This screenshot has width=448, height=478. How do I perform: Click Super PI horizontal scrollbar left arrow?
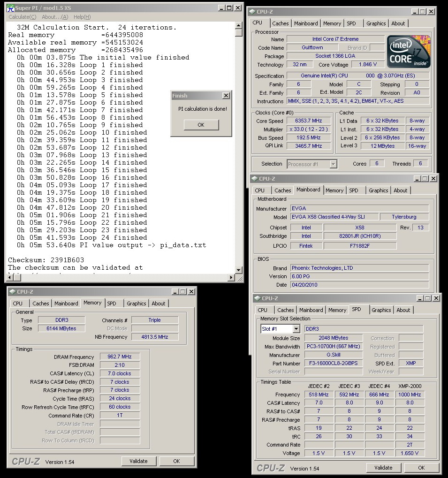(10, 277)
